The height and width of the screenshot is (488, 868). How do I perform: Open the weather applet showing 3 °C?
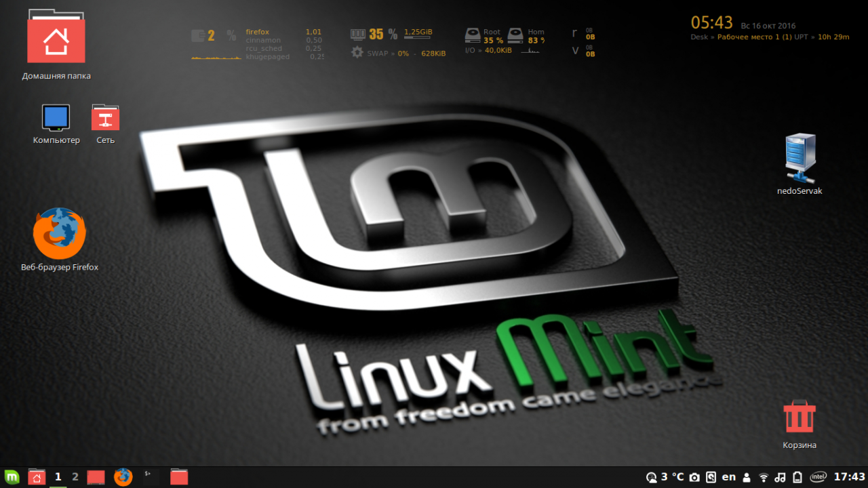(x=665, y=477)
